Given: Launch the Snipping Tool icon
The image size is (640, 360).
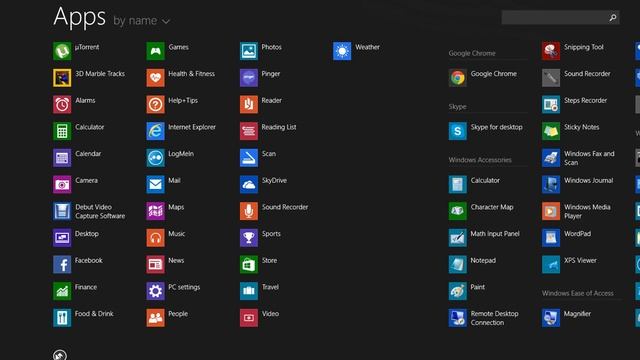Looking at the screenshot, I should [x=551, y=51].
